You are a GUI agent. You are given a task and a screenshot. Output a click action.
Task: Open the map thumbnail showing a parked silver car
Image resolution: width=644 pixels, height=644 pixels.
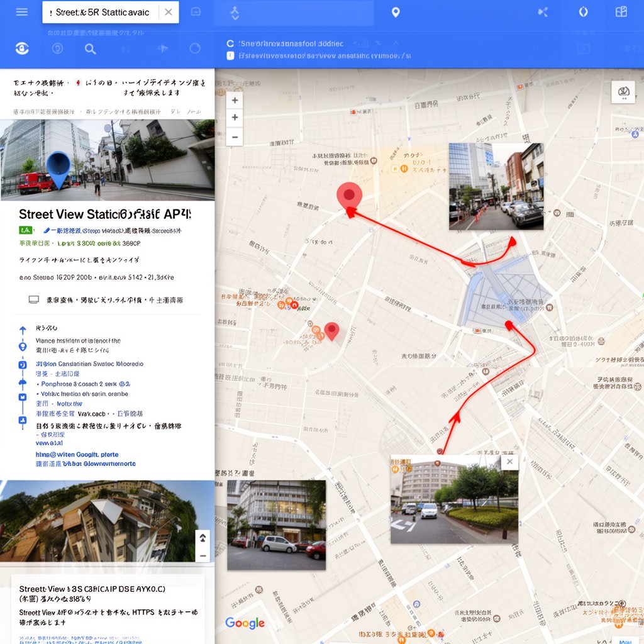277,525
